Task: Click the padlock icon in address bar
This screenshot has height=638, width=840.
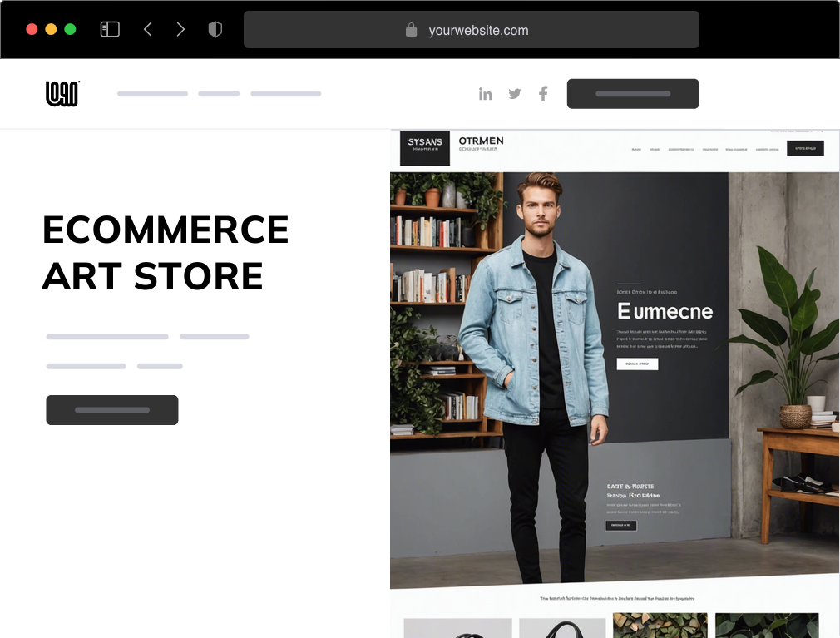Action: coord(411,29)
